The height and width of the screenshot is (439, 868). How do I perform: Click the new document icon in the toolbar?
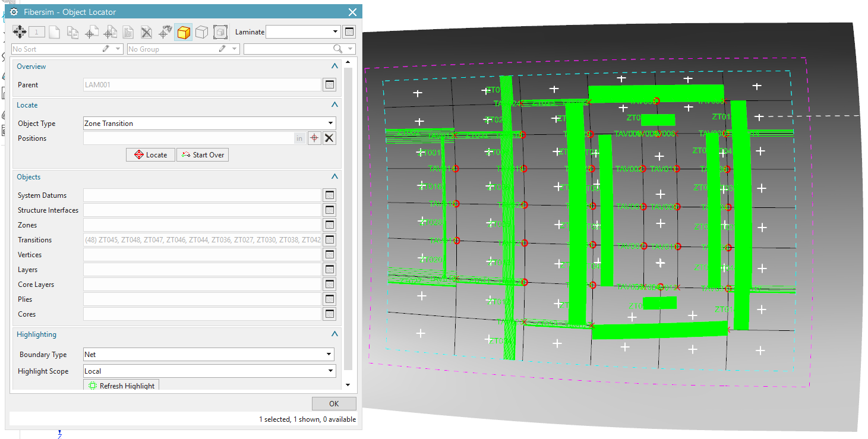55,31
